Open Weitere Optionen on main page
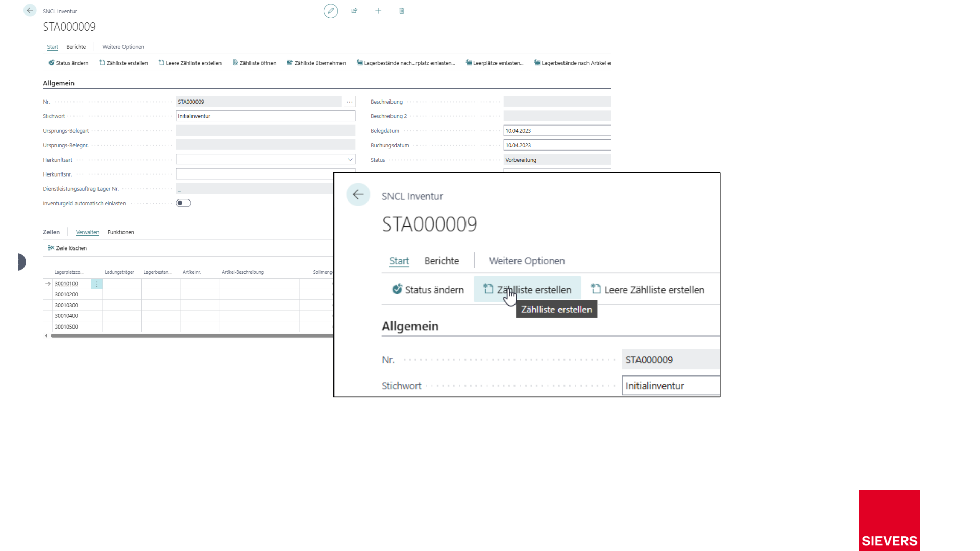The width and height of the screenshot is (980, 551). coord(123,47)
